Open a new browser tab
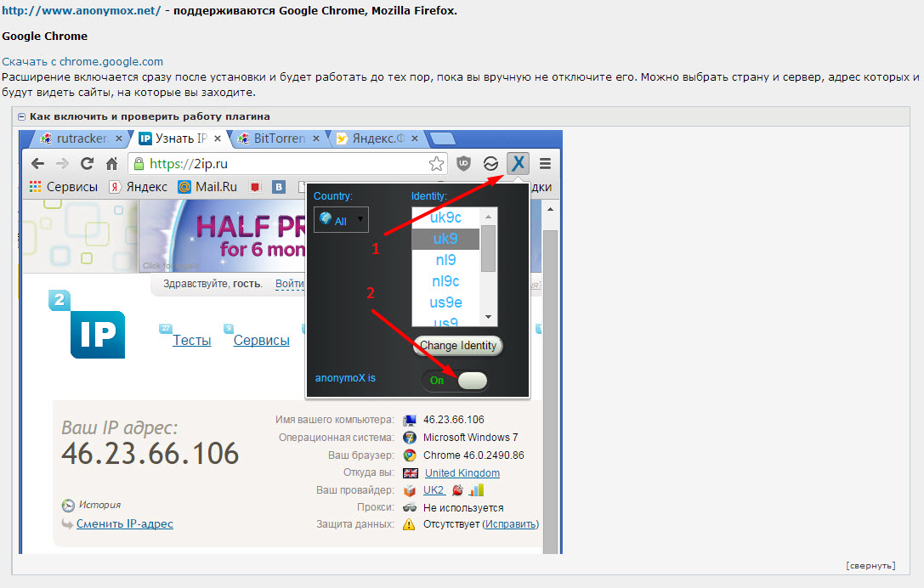Image resolution: width=924 pixels, height=588 pixels. pos(443,139)
